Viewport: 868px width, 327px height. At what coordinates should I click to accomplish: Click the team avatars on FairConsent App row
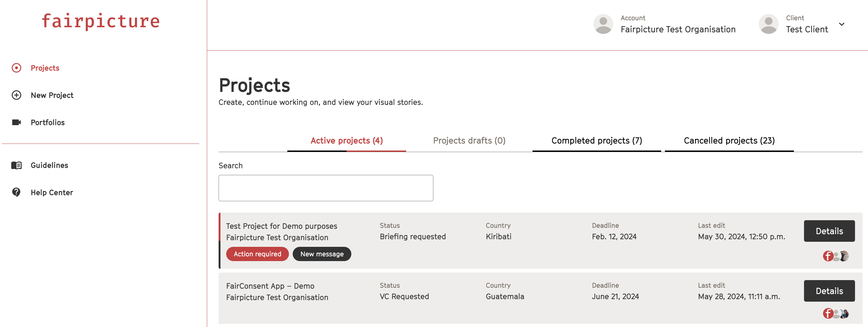point(836,313)
